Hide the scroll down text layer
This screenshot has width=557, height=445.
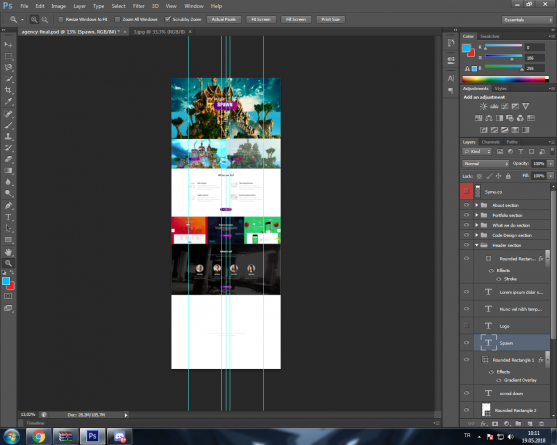[466, 393]
